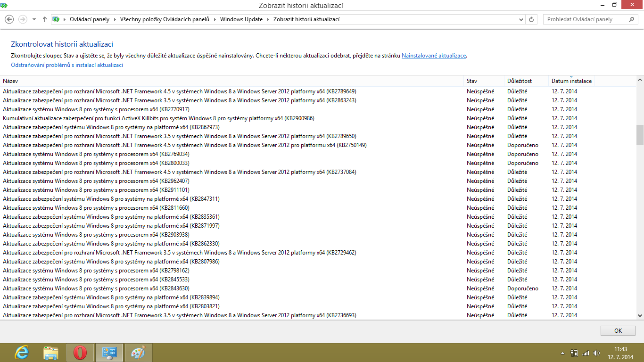Image resolution: width=644 pixels, height=362 pixels.
Task: Expand the chevron after 'Všechny položky Ovládacích panelů'
Action: tap(215, 19)
